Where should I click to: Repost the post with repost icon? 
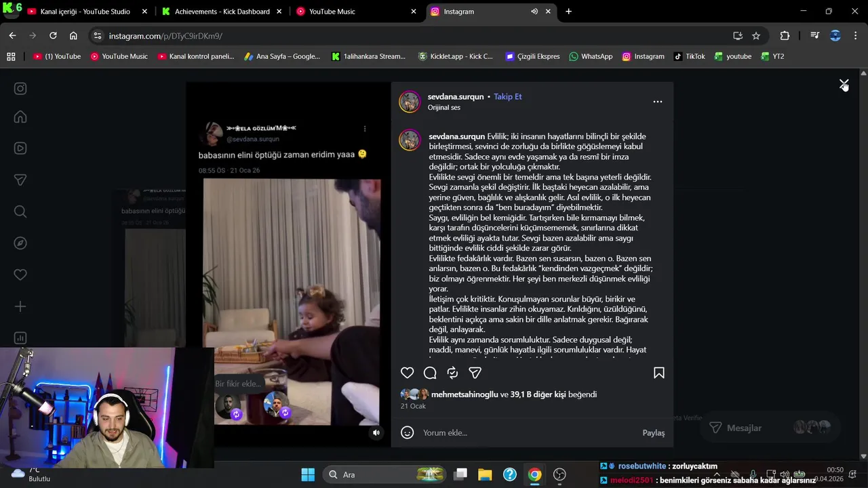(452, 373)
